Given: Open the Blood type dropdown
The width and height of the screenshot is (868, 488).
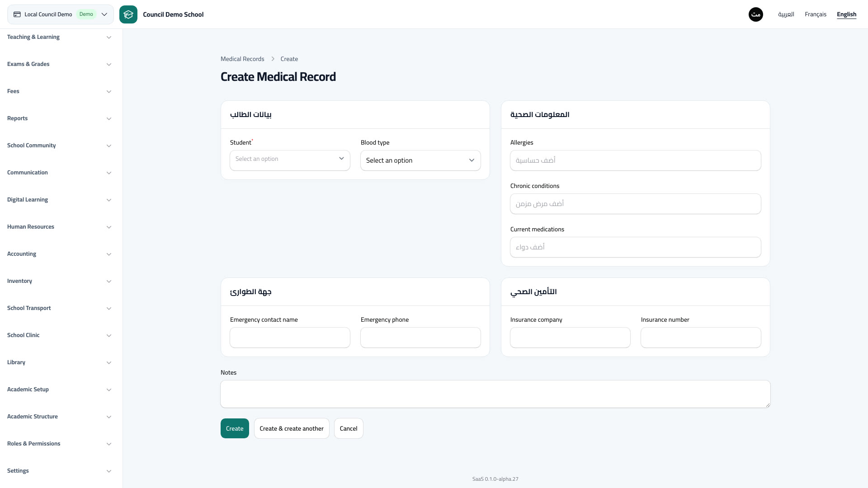Looking at the screenshot, I should [x=420, y=160].
